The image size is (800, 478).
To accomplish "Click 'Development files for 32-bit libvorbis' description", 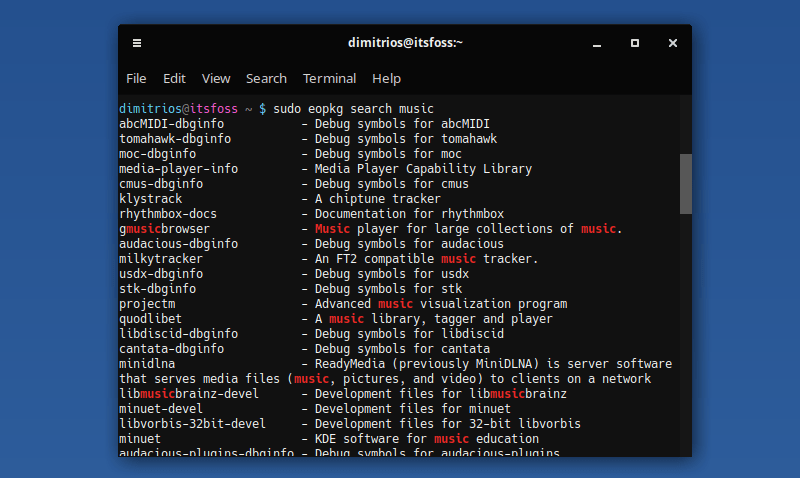I will 447,424.
